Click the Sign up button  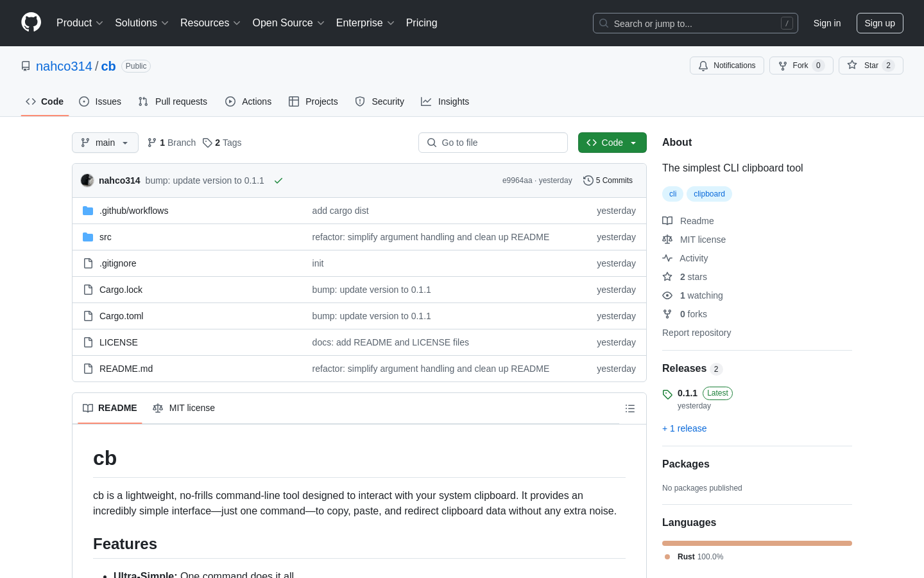point(880,23)
